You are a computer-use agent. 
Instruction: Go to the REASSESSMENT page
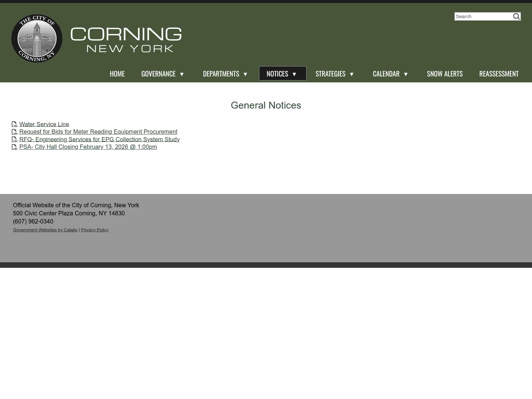pos(499,74)
